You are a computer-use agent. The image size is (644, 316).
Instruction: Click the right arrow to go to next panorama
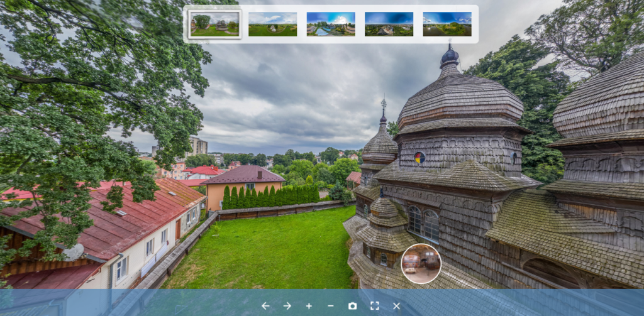287,306
